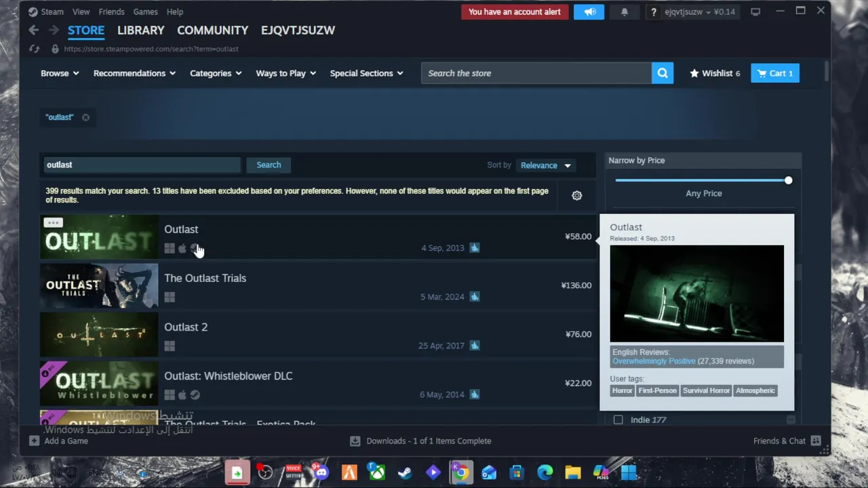
Task: Click the "outlast" search term field
Action: [x=142, y=165]
